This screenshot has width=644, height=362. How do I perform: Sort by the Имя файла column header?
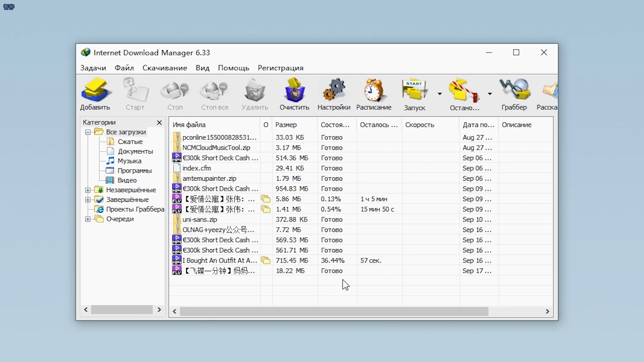tap(189, 125)
